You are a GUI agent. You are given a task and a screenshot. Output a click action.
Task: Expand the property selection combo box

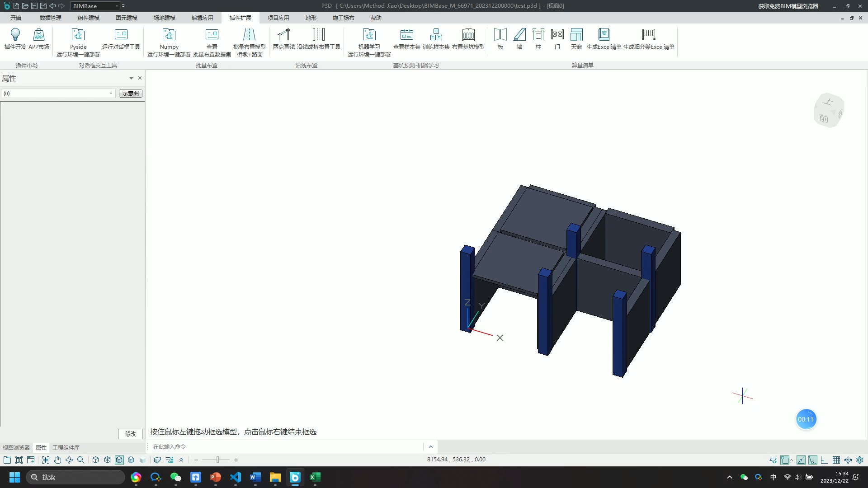111,94
